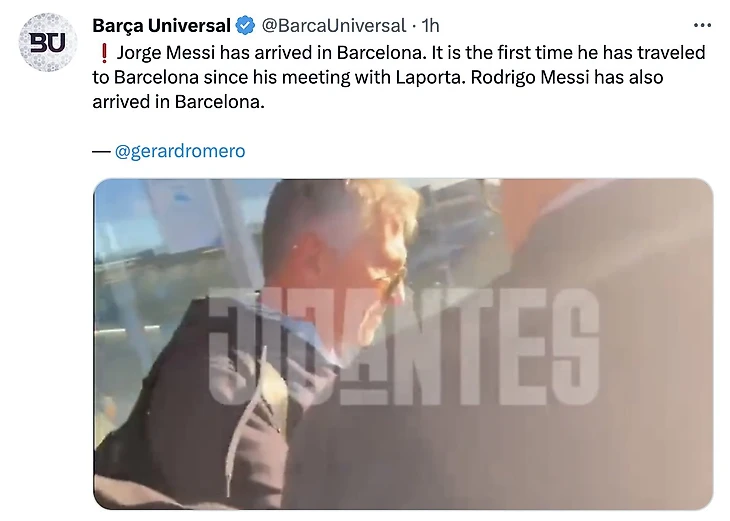Play the embedded Jijantes video
Screen dimensions: 730x521
[x=403, y=344]
